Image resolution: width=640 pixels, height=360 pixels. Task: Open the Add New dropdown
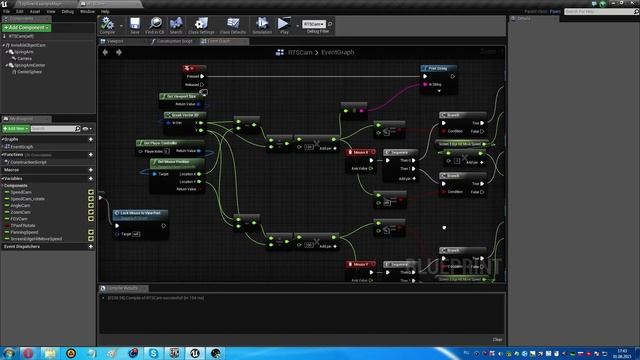(16, 129)
